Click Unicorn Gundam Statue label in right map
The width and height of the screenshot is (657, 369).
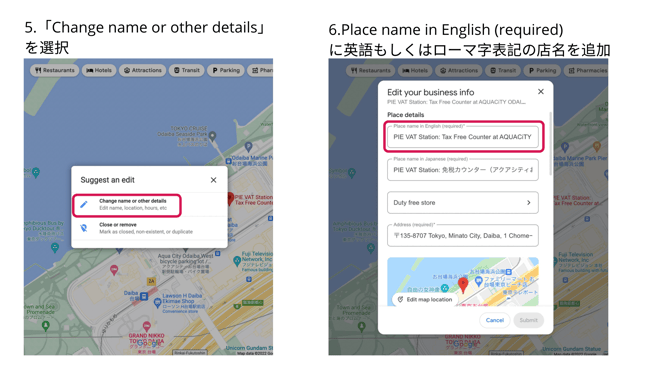[572, 348]
